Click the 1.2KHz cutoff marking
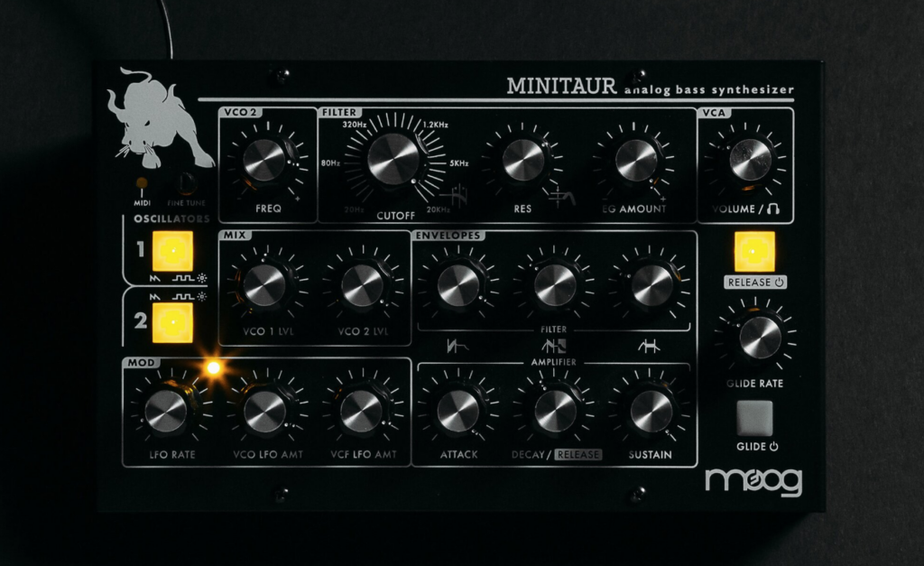The image size is (924, 566). [x=435, y=125]
